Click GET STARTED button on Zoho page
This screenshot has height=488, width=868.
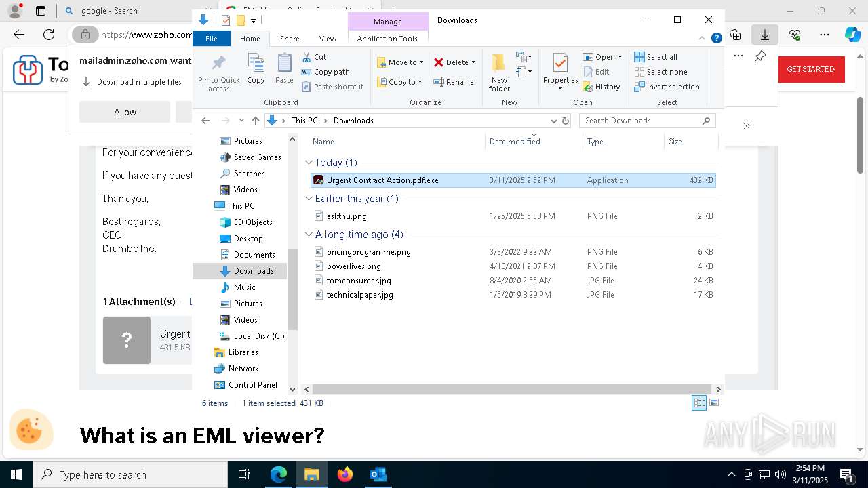[810, 69]
